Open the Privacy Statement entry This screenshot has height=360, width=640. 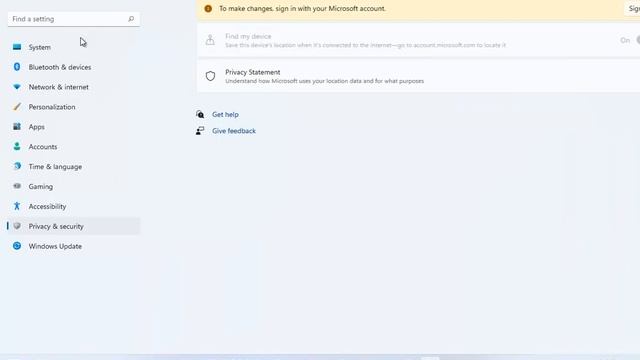click(x=418, y=76)
